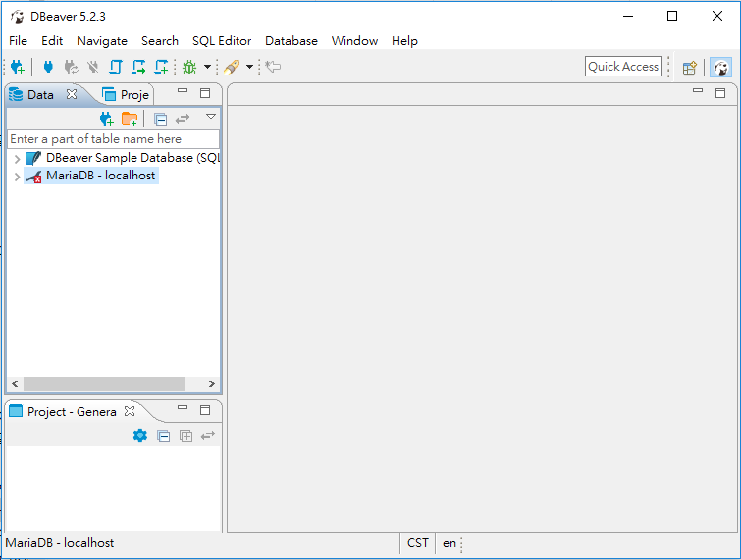Click the DBeaver title bar app icon
741x560 pixels.
point(18,17)
